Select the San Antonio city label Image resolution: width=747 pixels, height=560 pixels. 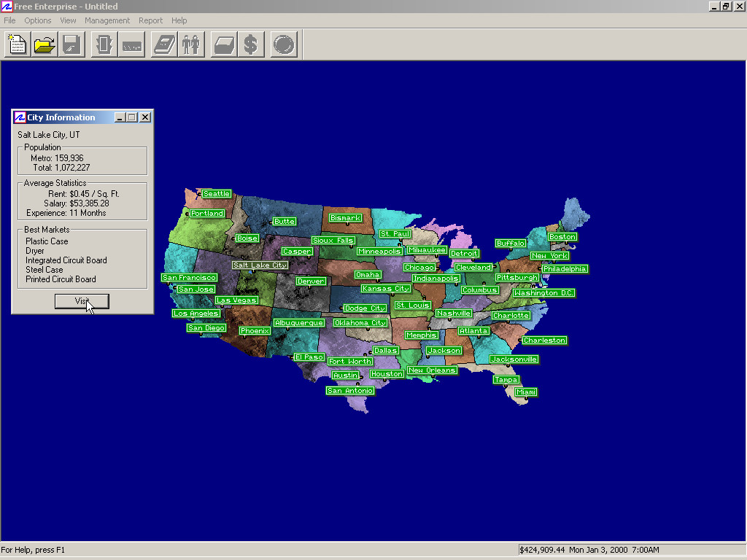(x=351, y=391)
